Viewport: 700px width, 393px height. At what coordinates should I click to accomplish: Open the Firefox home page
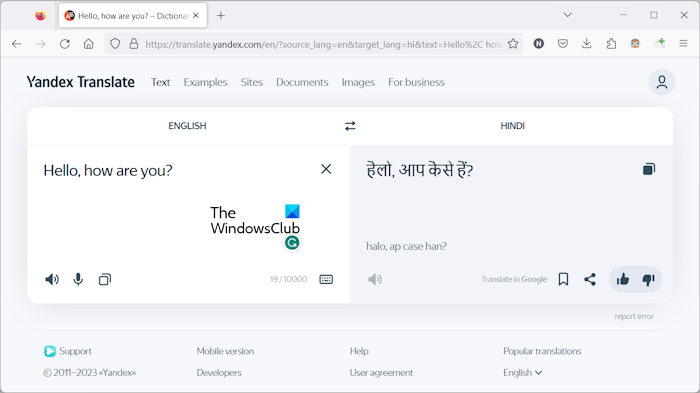pyautogui.click(x=88, y=44)
